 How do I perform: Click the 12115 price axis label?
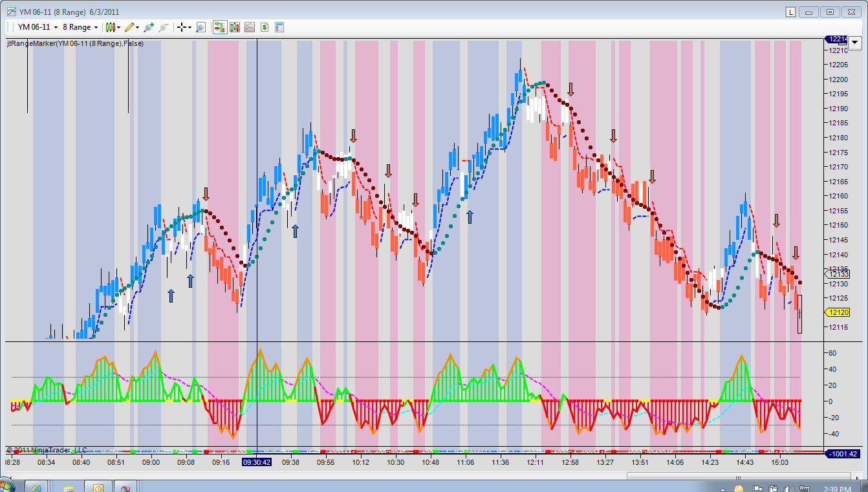838,327
